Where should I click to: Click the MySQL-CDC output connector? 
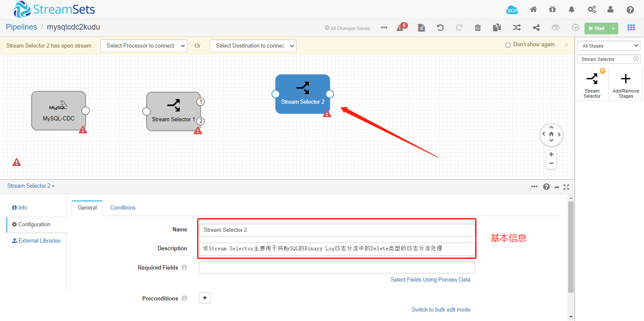pyautogui.click(x=85, y=111)
